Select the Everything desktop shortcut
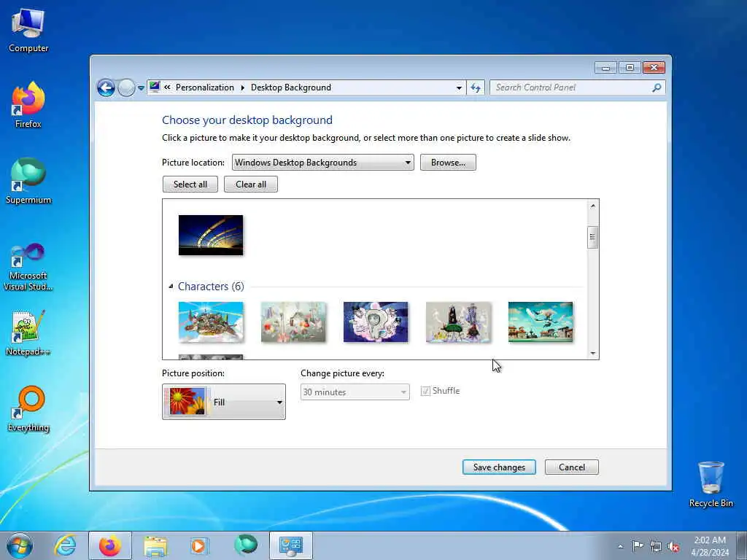This screenshot has width=747, height=560. tap(28, 408)
